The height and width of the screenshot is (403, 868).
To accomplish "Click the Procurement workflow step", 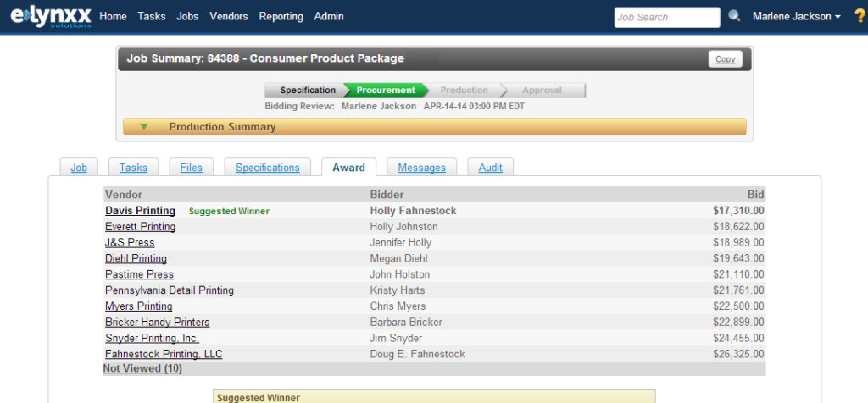I will coord(386,90).
